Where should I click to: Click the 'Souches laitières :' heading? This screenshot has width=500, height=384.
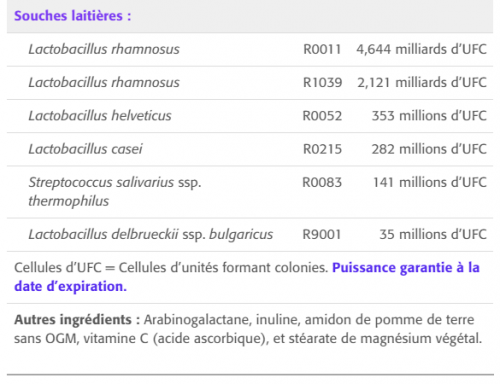point(73,16)
